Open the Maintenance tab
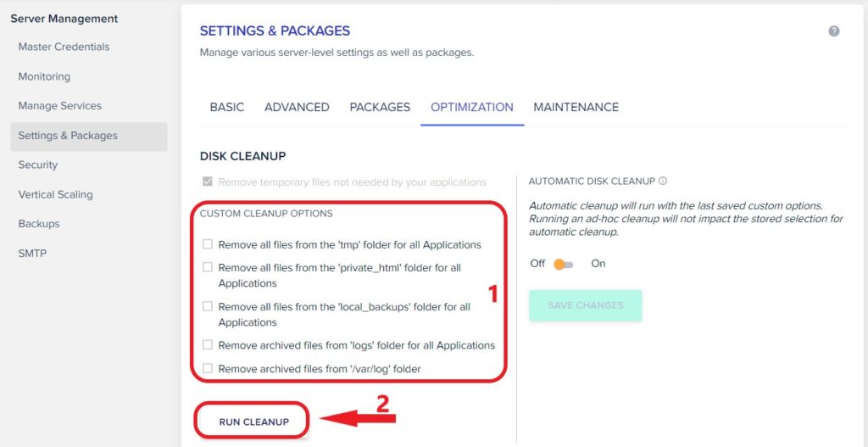The height and width of the screenshot is (447, 868). point(576,107)
